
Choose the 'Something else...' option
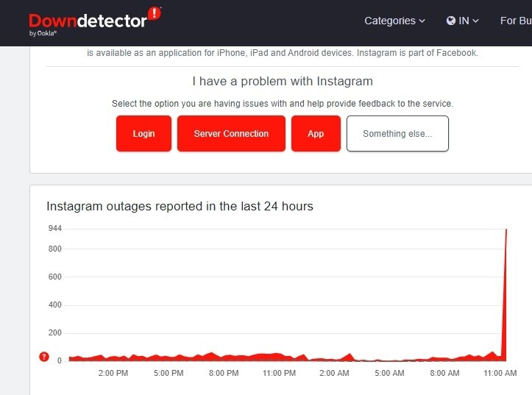point(397,134)
